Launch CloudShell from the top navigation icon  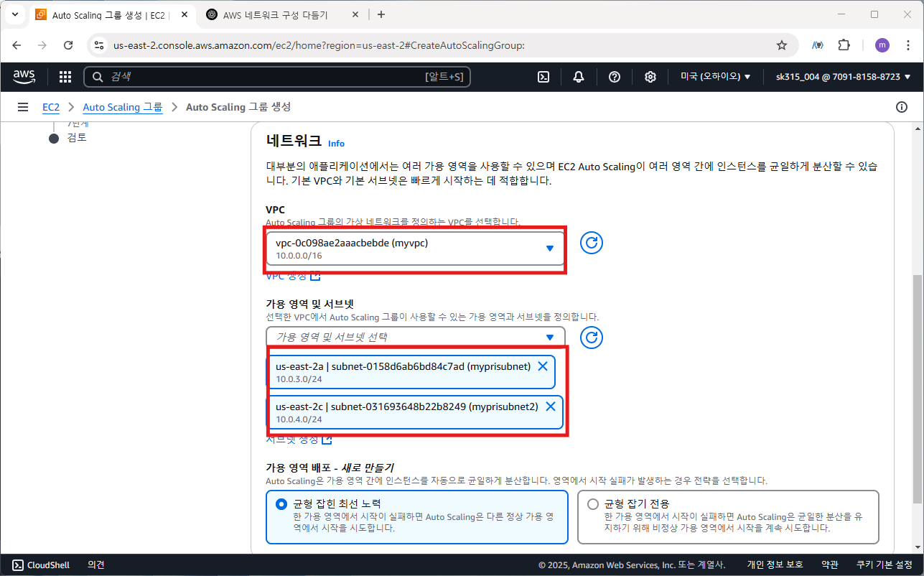coord(544,77)
